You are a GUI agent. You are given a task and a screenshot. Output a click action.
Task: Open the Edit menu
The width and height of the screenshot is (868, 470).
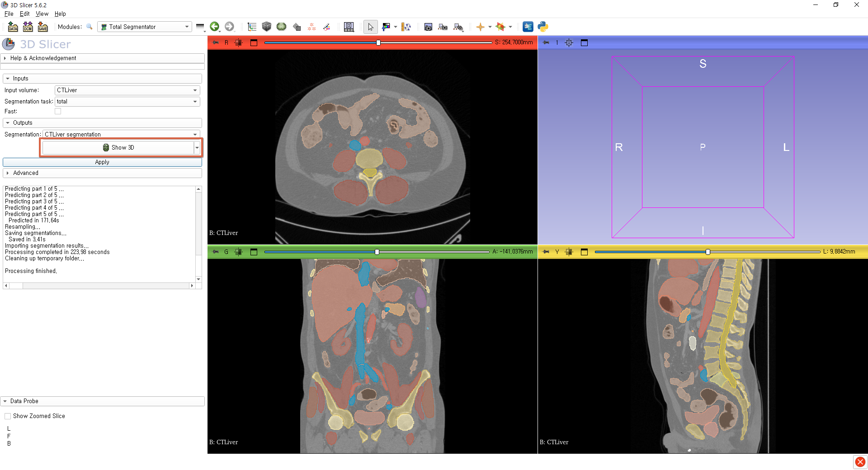coord(25,14)
